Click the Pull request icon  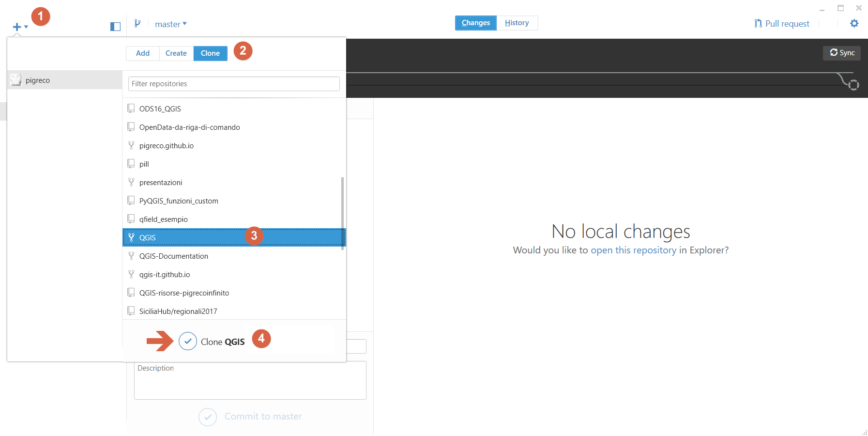coord(758,23)
